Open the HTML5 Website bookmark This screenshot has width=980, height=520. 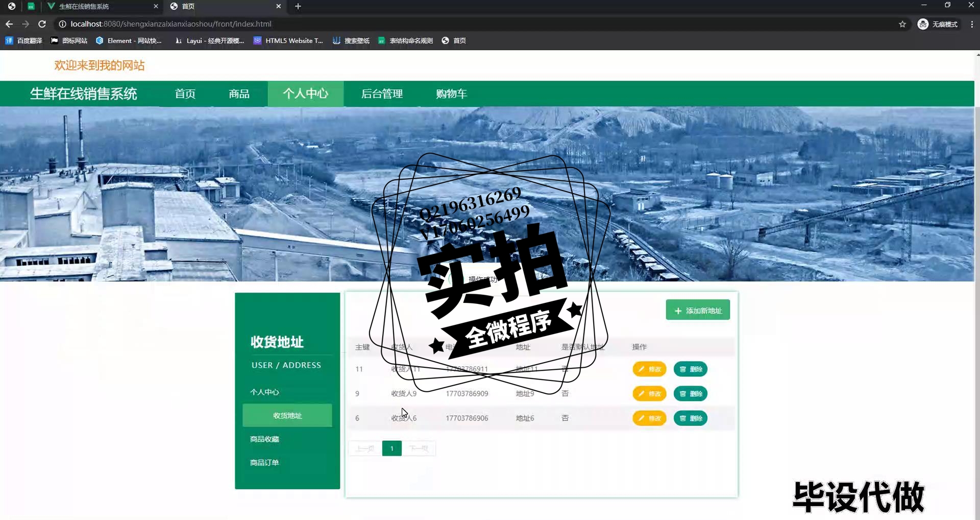(288, 40)
